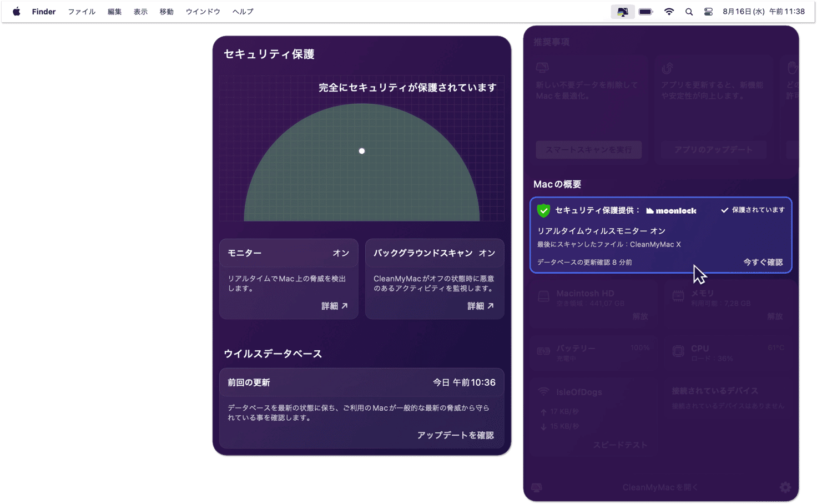Open the ヘルプ menu
This screenshot has width=817, height=504.
point(243,12)
